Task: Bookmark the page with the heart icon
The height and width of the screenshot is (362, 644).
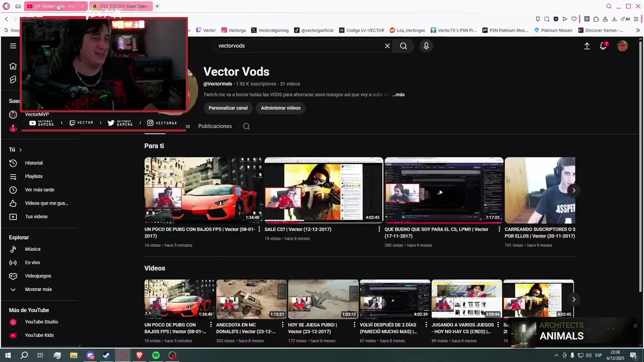Action: 574,19
